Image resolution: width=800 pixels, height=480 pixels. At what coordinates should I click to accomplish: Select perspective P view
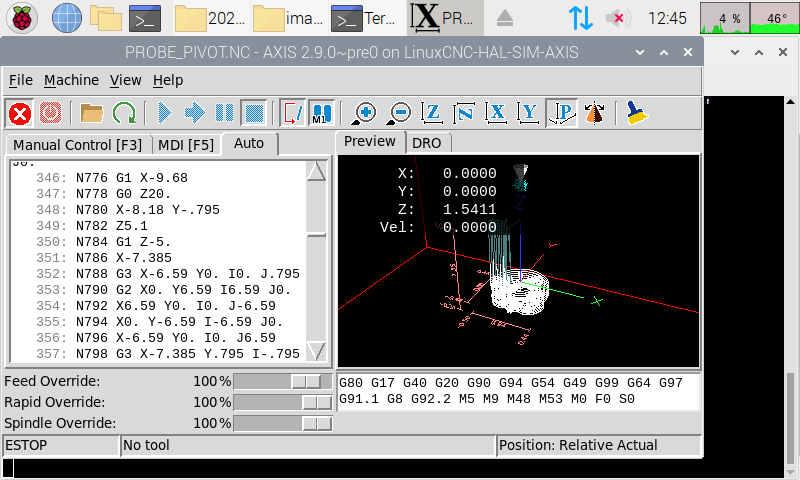tap(562, 113)
